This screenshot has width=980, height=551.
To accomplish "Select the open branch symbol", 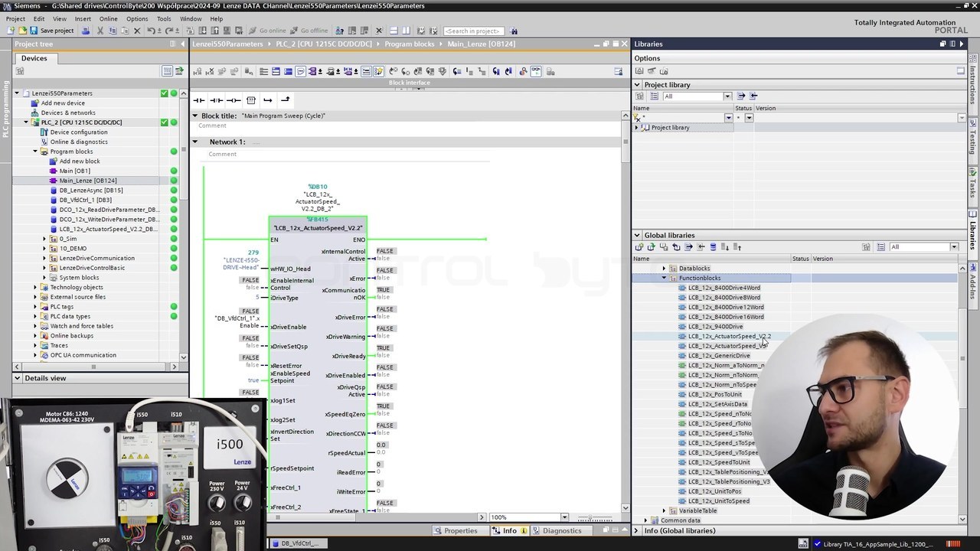I will tap(267, 100).
